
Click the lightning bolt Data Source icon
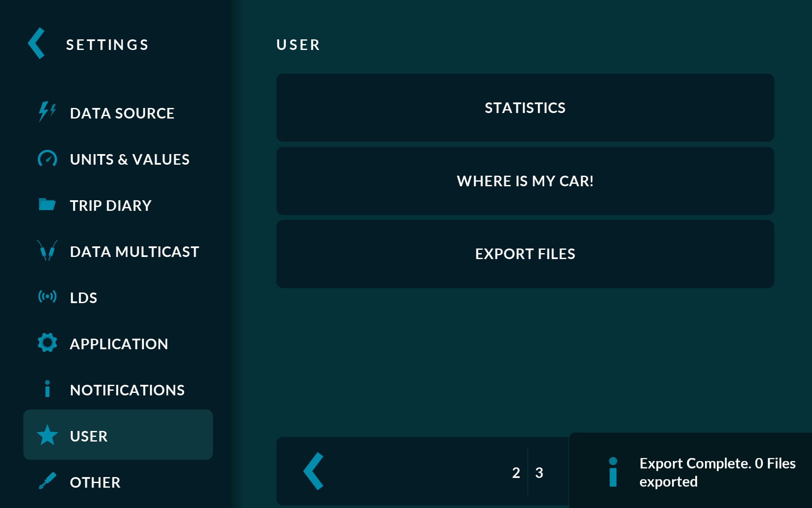pyautogui.click(x=47, y=112)
